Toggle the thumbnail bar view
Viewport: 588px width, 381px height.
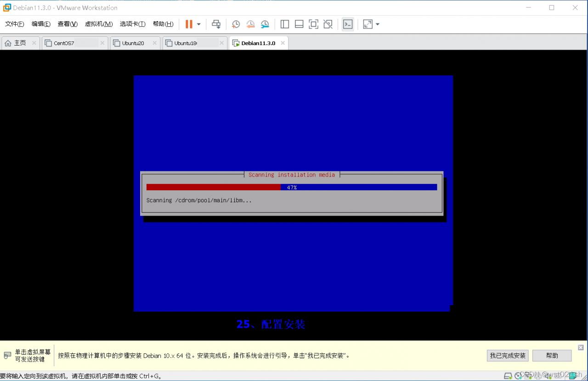[x=299, y=24]
